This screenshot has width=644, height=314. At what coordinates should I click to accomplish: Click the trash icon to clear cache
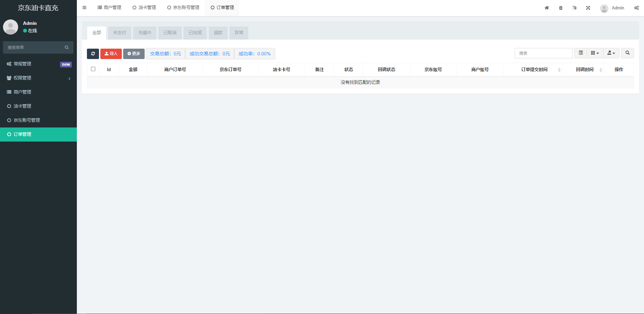(x=560, y=8)
